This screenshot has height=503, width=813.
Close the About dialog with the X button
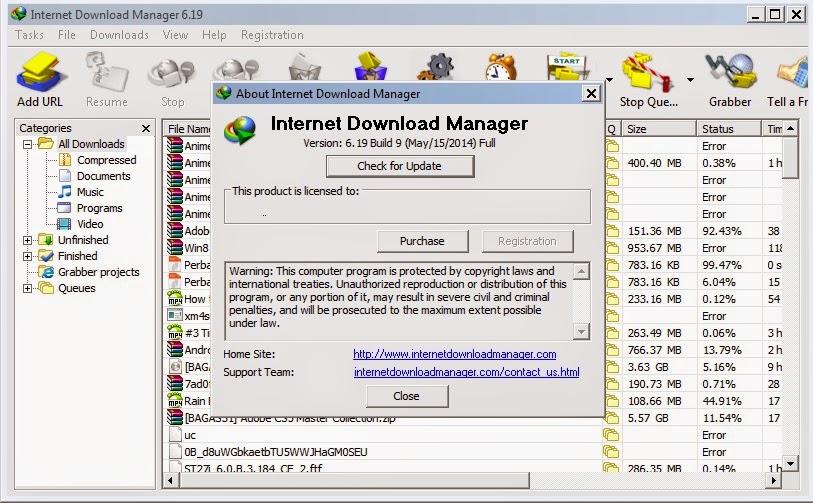coord(591,93)
